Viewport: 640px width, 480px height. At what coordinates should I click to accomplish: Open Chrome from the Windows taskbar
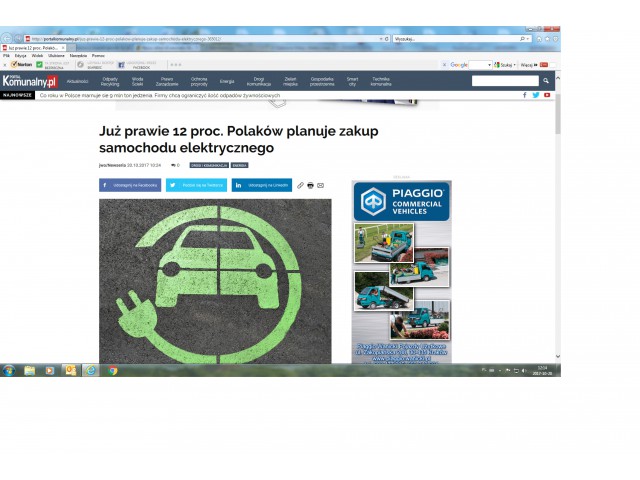click(x=112, y=370)
